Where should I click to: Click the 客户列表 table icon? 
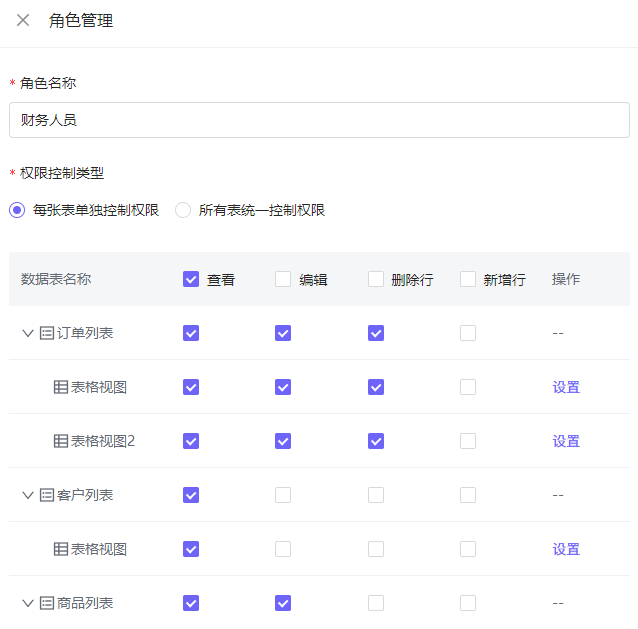tap(47, 495)
